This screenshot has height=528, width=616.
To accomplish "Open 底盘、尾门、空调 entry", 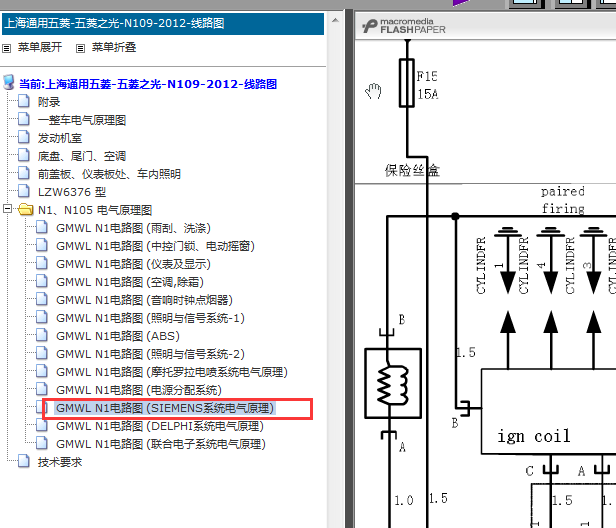I will 82,156.
